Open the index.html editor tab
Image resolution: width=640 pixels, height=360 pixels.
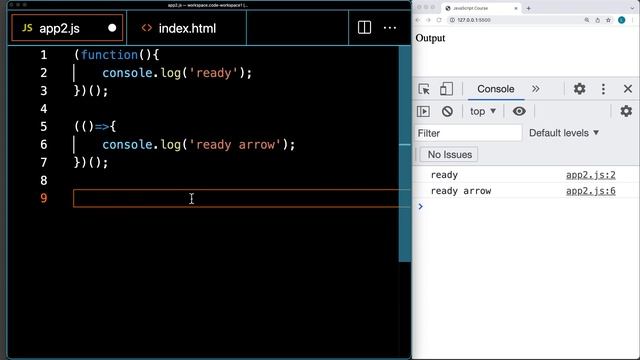(187, 28)
